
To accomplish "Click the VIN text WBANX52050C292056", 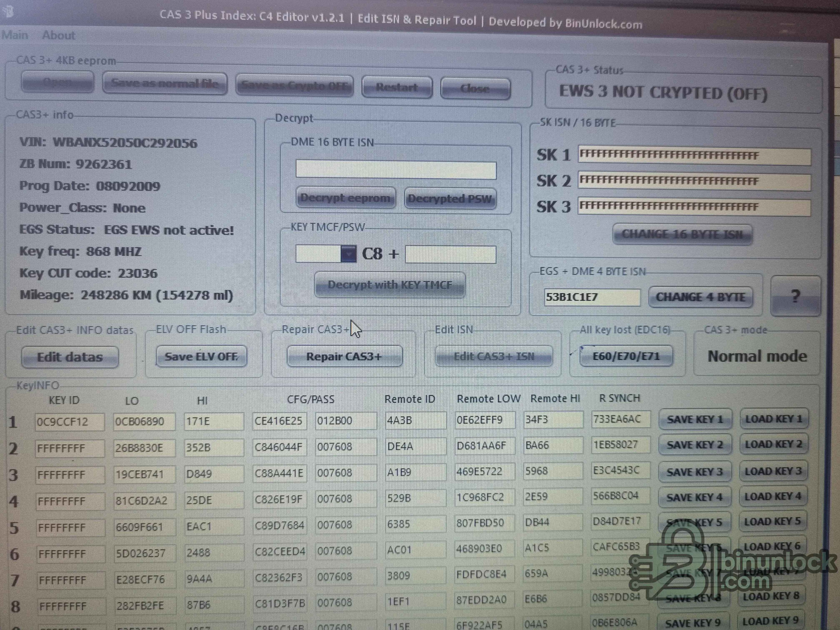I will pos(125,143).
